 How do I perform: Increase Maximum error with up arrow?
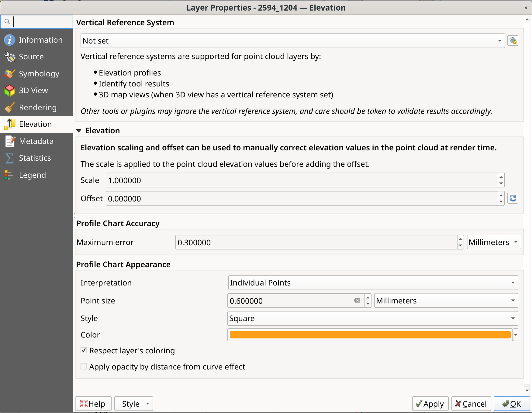[461, 239]
